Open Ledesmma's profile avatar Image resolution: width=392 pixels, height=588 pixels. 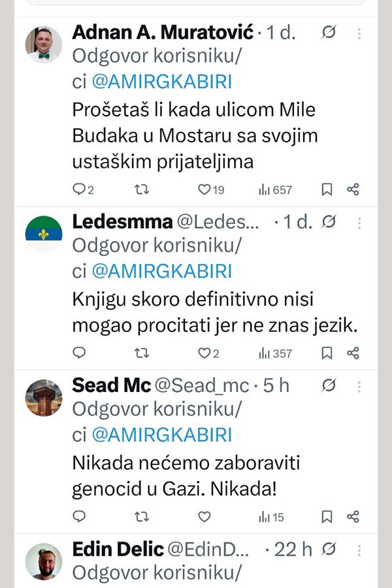[44, 234]
